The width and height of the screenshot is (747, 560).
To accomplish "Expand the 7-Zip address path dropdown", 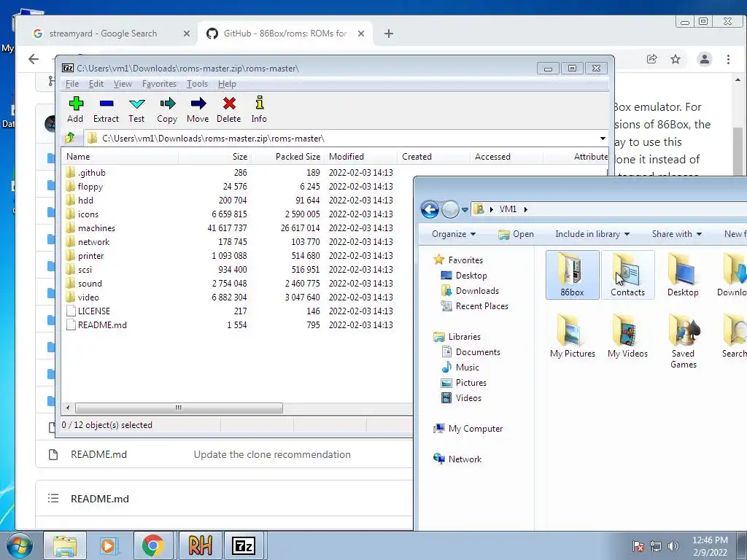I will [x=603, y=138].
